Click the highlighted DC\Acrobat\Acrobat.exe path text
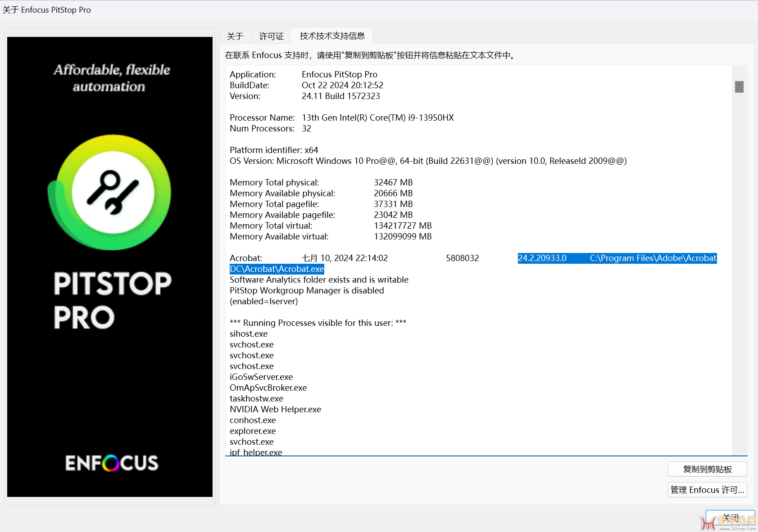This screenshot has height=532, width=758. tap(277, 269)
